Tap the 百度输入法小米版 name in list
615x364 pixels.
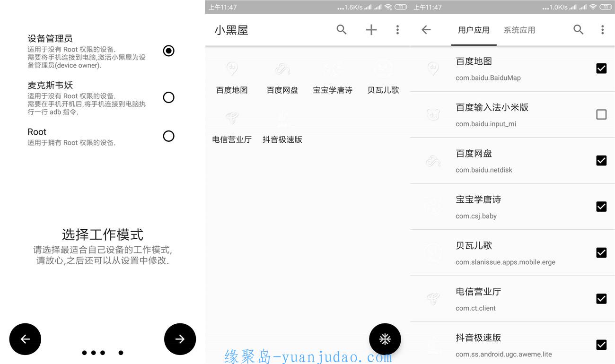(492, 107)
